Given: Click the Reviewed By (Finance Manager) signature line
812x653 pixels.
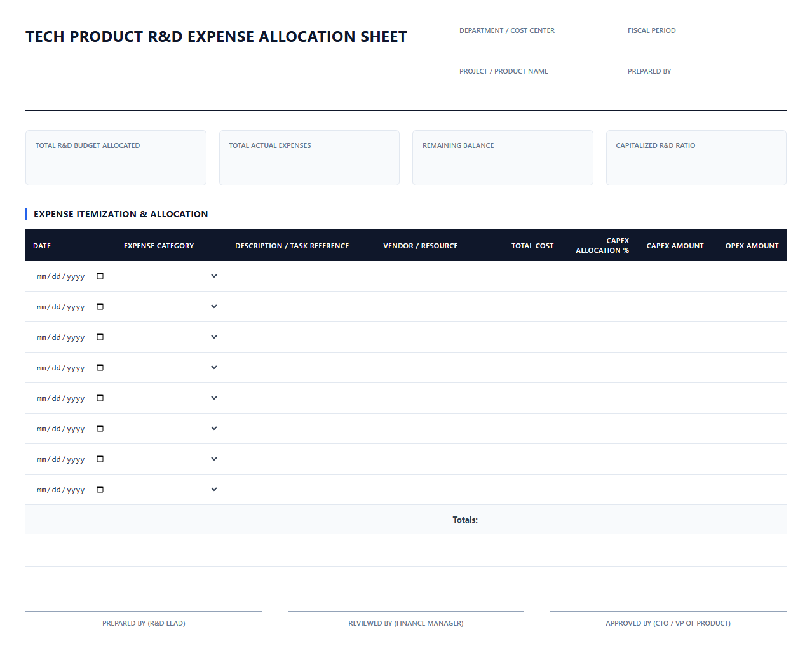Looking at the screenshot, I should (406, 618).
